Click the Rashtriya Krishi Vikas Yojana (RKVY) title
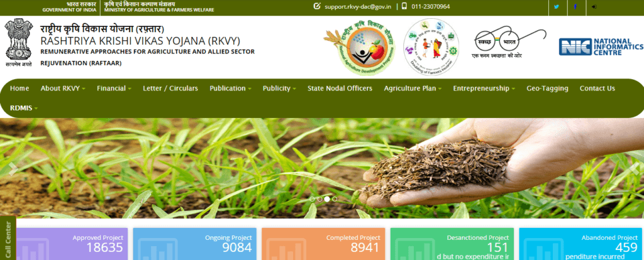Image resolution: width=644 pixels, height=260 pixels. coord(140,41)
